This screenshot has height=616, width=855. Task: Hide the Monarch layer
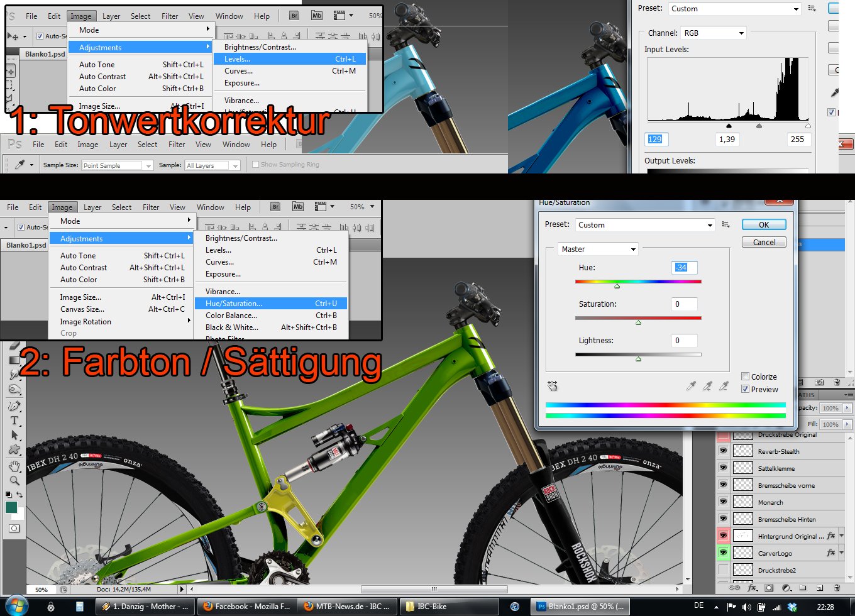[x=723, y=502]
